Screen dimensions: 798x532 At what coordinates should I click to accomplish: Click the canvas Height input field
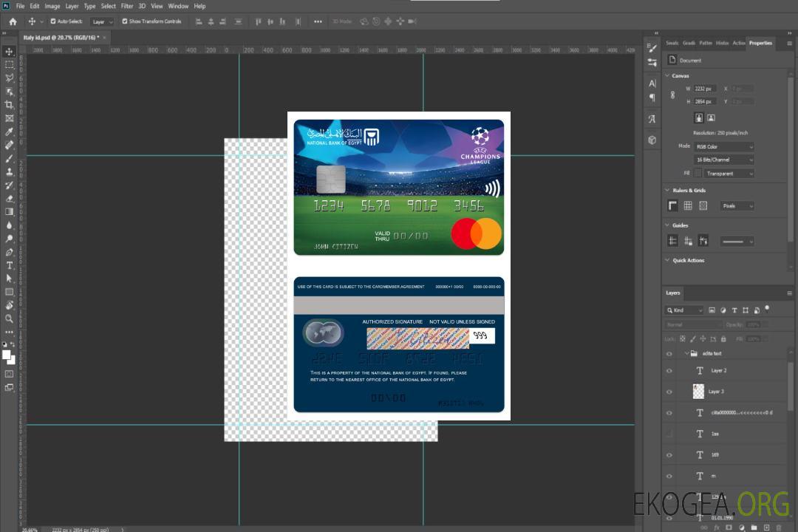click(x=705, y=102)
